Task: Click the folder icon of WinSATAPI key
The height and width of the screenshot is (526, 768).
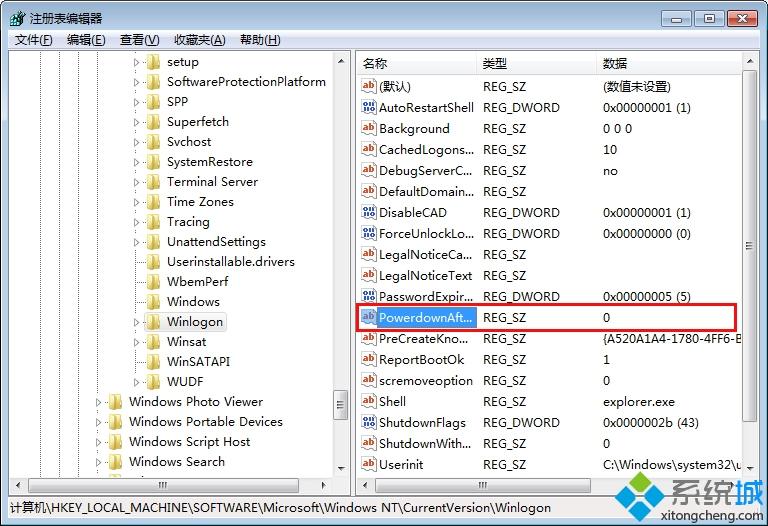Action: (153, 361)
